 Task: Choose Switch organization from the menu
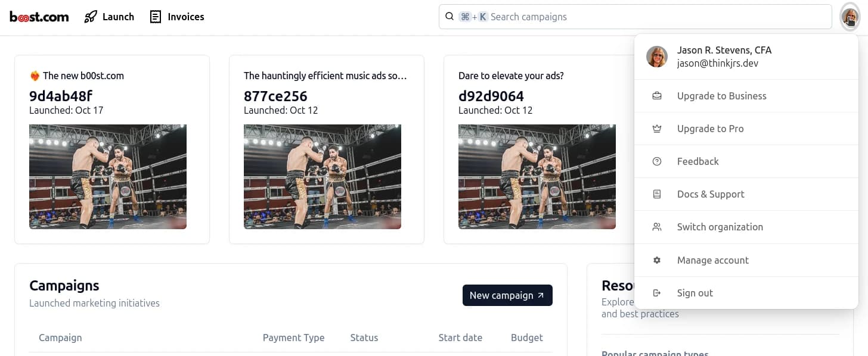[x=720, y=227]
